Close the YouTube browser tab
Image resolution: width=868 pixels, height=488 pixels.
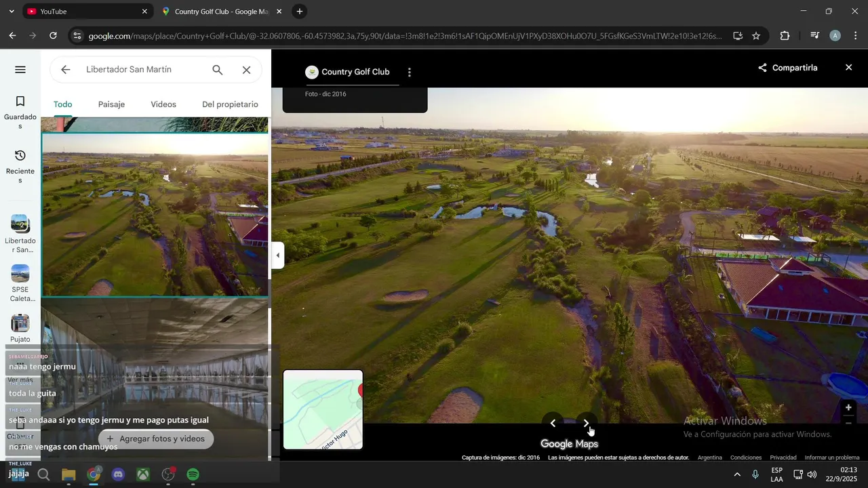pos(144,12)
